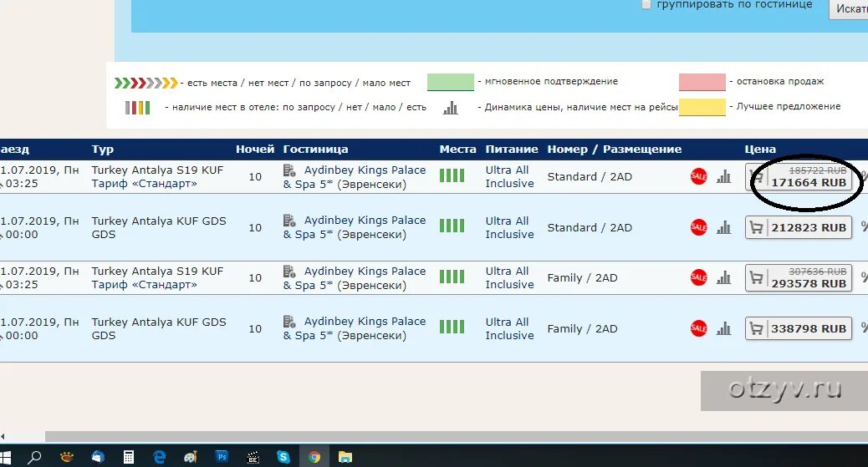The width and height of the screenshot is (868, 467).
Task: Open price dynamics chart for the 338798 RUB tour
Action: (x=723, y=328)
